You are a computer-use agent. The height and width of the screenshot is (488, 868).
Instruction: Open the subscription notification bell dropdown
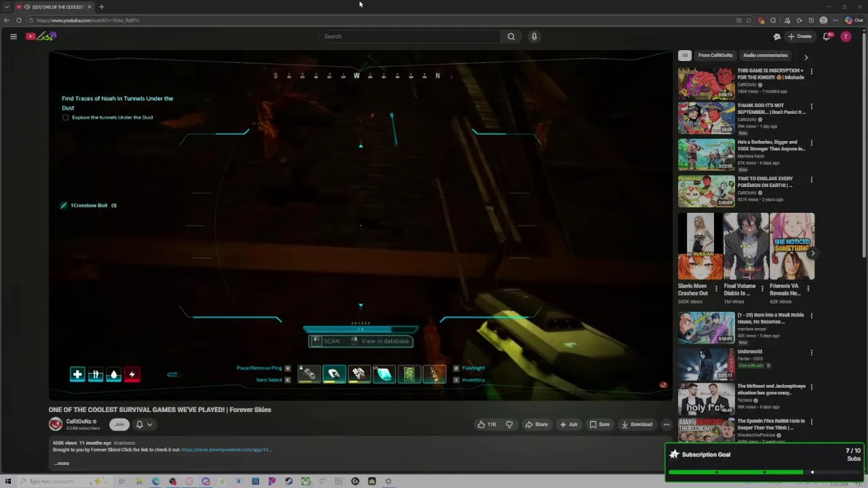coord(144,424)
